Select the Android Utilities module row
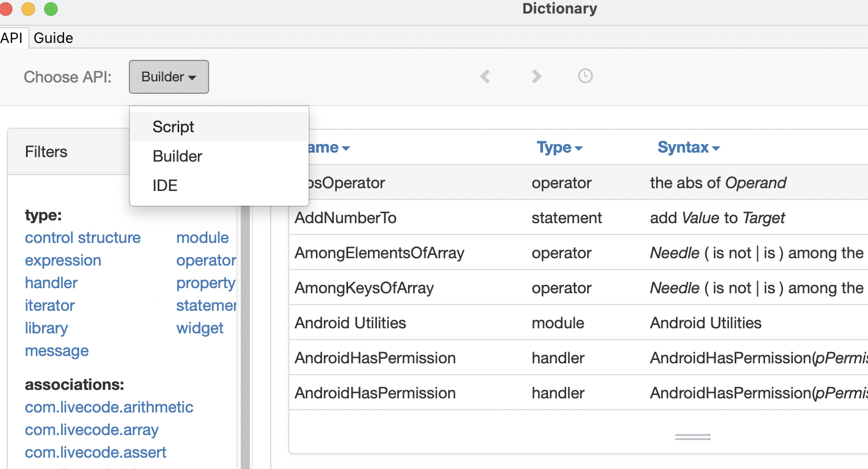The width and height of the screenshot is (868, 469). click(578, 323)
